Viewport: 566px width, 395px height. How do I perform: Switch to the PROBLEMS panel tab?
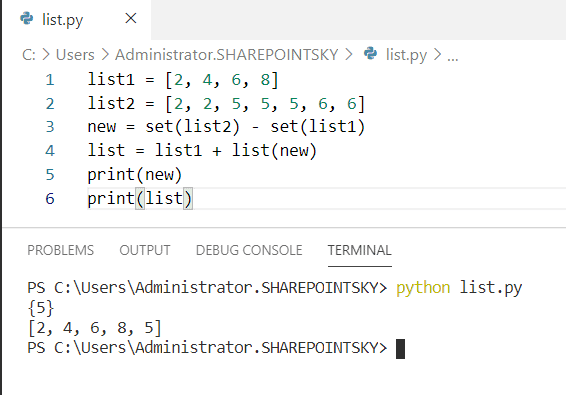[60, 250]
